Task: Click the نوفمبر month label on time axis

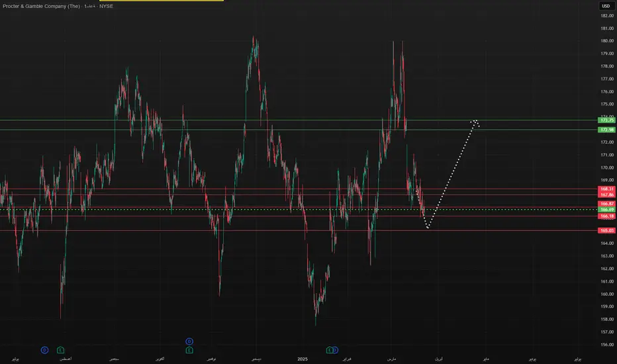Action: pos(211,359)
